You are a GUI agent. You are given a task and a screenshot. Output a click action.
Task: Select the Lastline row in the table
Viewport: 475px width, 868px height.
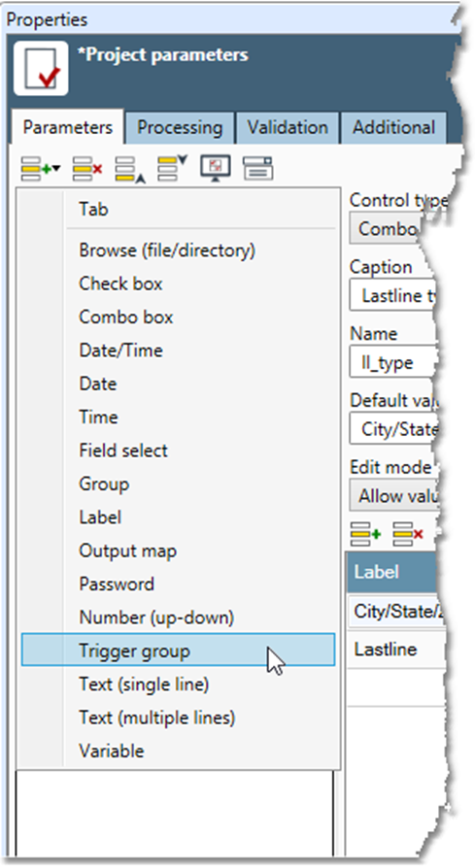point(396,650)
